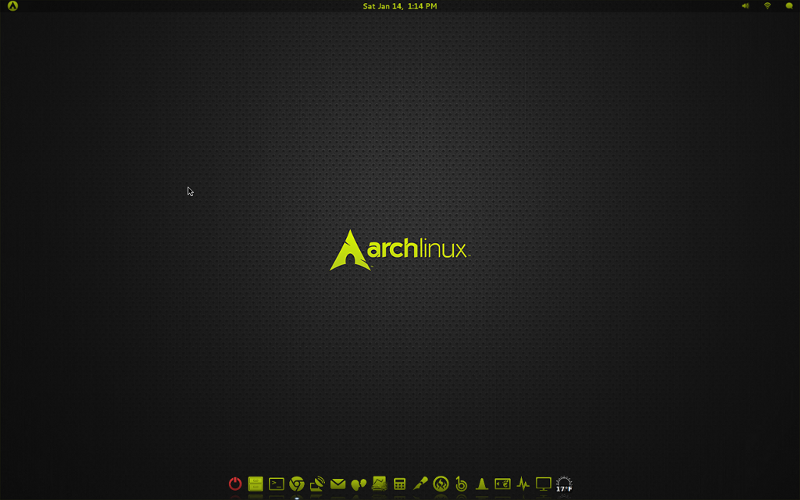Open the screen-with-arrows remote desktop icon
Viewport: 800px width, 500px height.
pyautogui.click(x=503, y=483)
